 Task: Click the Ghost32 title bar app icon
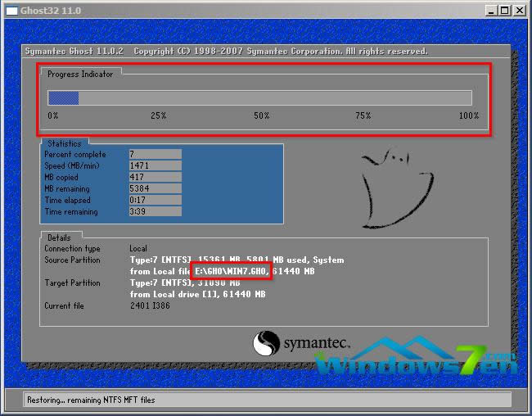(x=10, y=10)
